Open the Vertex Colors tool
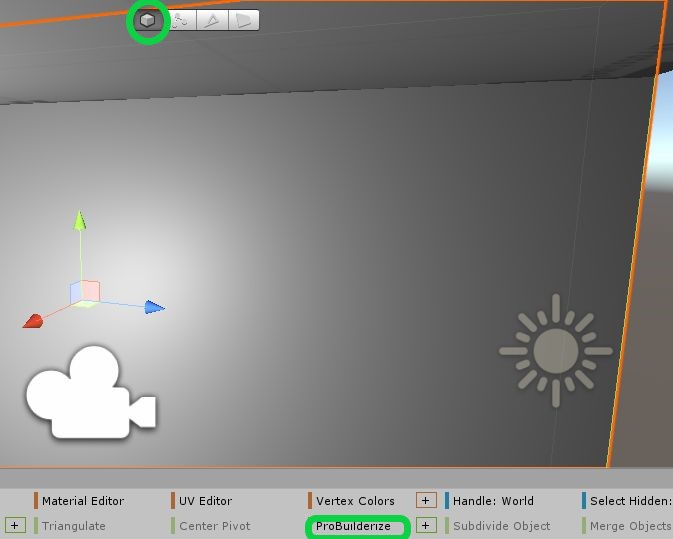Viewport: 673px width, 539px height. click(x=354, y=501)
